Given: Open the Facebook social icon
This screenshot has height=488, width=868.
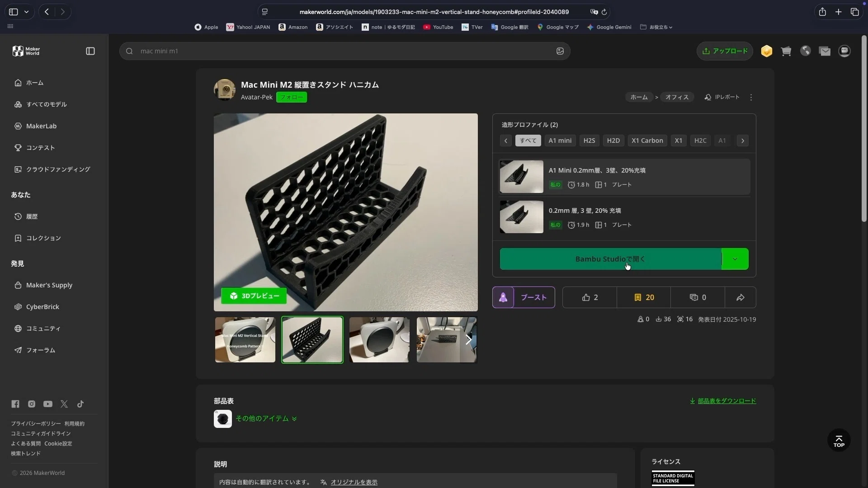Looking at the screenshot, I should point(15,404).
